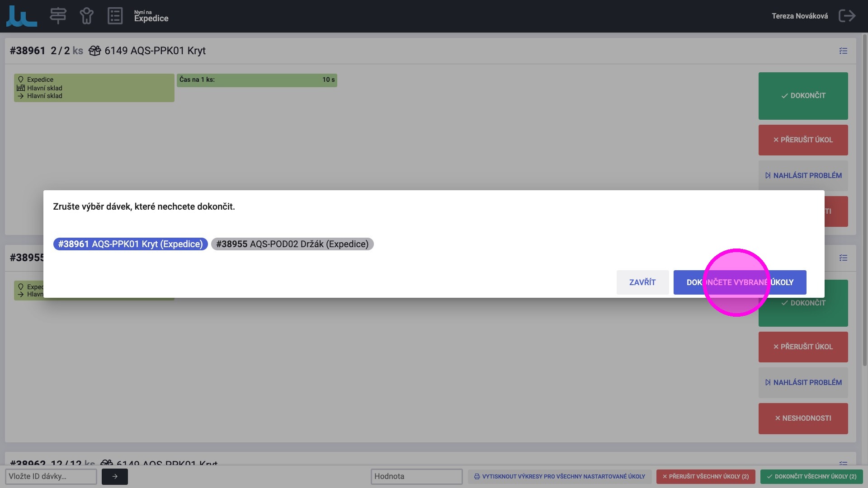Click Dokončete vybrané úkoly button
The width and height of the screenshot is (868, 488).
pos(740,282)
